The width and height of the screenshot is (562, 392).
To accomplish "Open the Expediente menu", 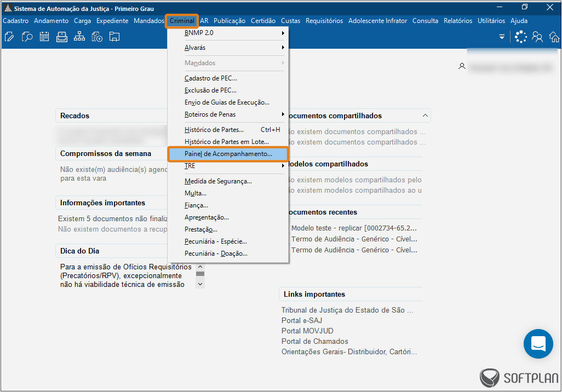I will 112,21.
